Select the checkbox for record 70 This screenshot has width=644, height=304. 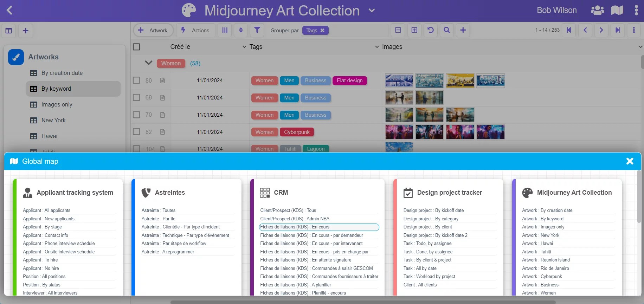[136, 115]
